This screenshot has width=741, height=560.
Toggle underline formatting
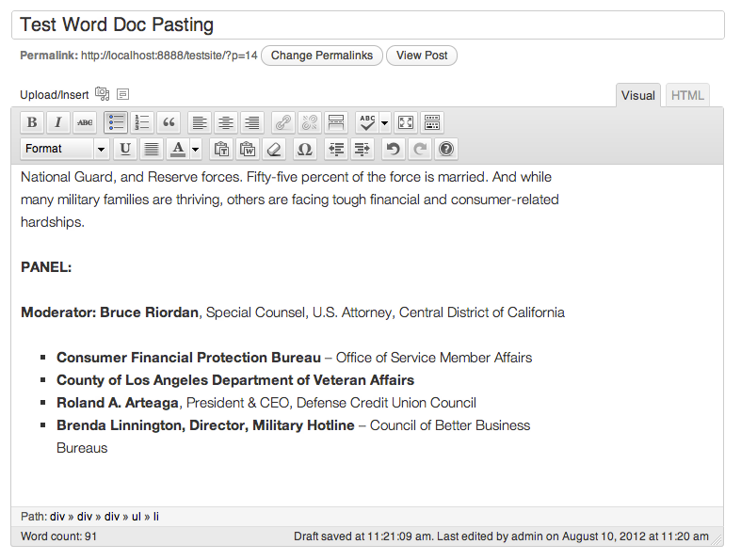point(125,149)
